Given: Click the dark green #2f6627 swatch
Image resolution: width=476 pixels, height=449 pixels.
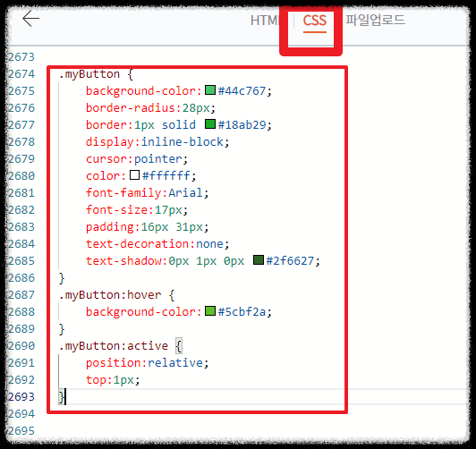Looking at the screenshot, I should (x=259, y=260).
